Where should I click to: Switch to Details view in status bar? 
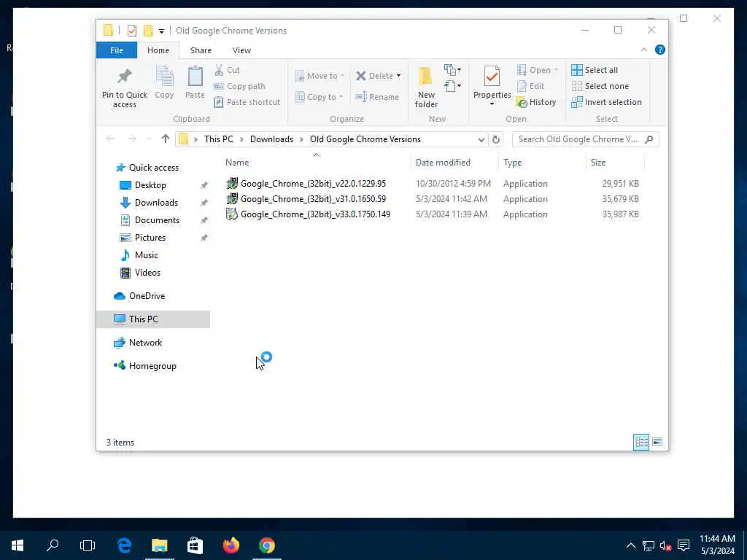(x=641, y=442)
